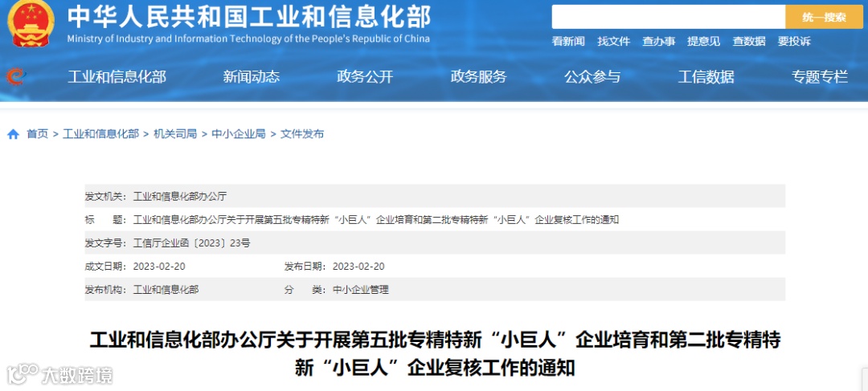Screen dimensions: 868x391
Task: Click inside the search input box
Action: 668,17
